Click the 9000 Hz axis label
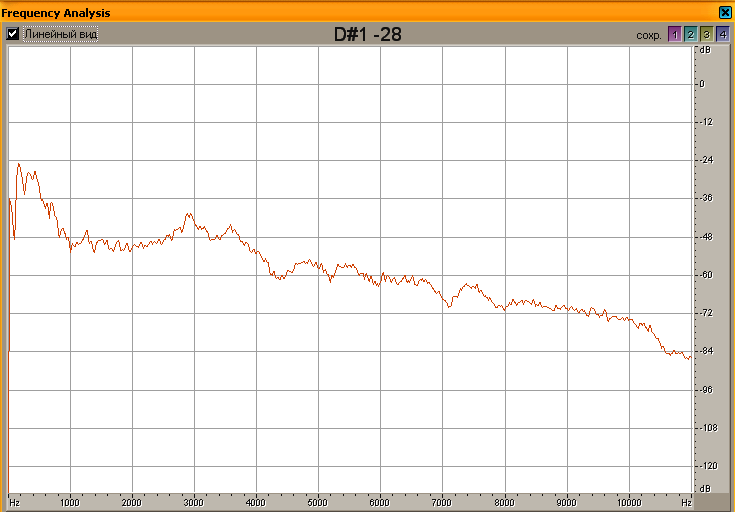 point(566,503)
